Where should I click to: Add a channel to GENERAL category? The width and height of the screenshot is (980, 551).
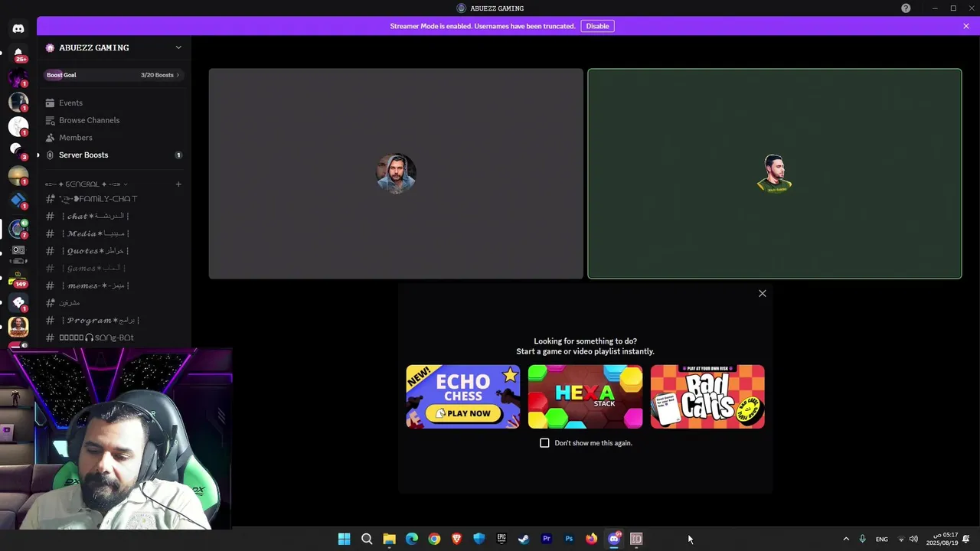tap(178, 184)
